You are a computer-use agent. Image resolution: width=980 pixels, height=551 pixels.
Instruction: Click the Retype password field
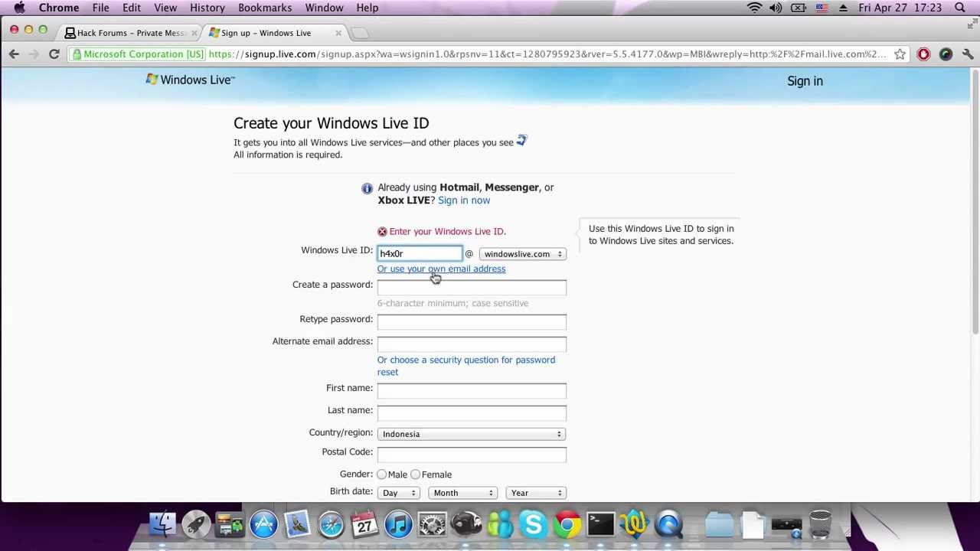pos(472,321)
